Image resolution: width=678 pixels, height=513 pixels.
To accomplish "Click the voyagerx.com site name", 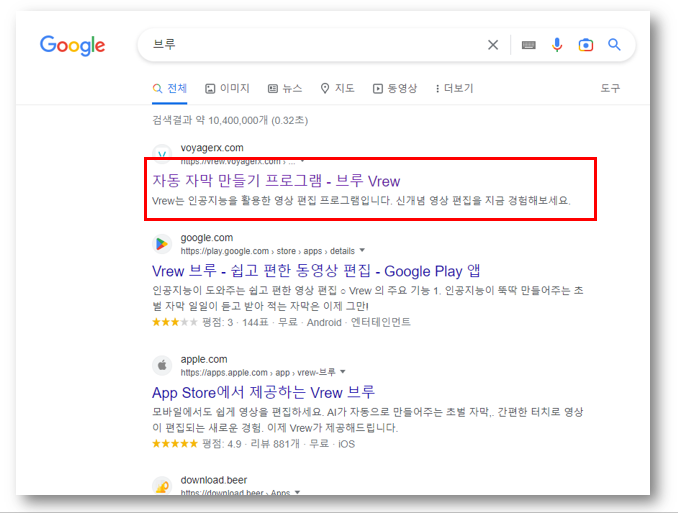I will [212, 147].
